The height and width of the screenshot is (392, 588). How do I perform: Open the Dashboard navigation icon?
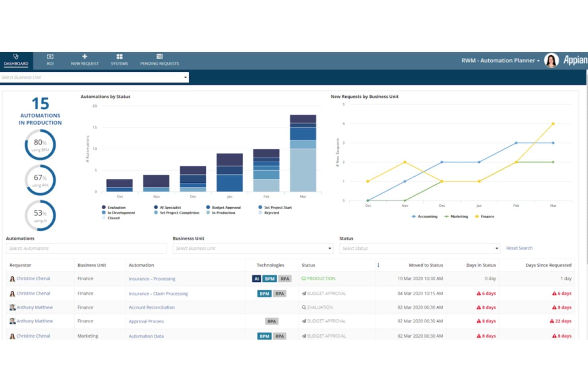[16, 56]
